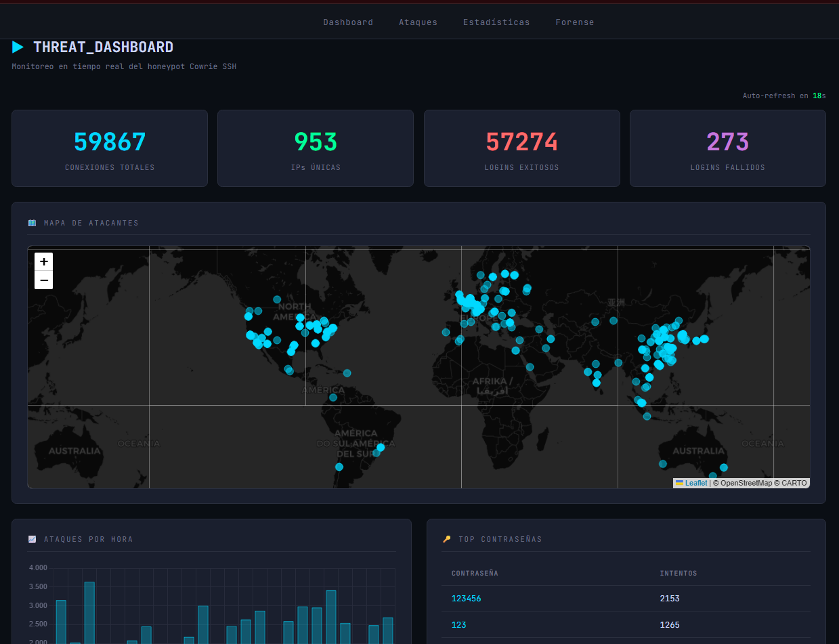Click the attempts value 1265
Viewport: 839px width, 644px height.
click(x=670, y=625)
